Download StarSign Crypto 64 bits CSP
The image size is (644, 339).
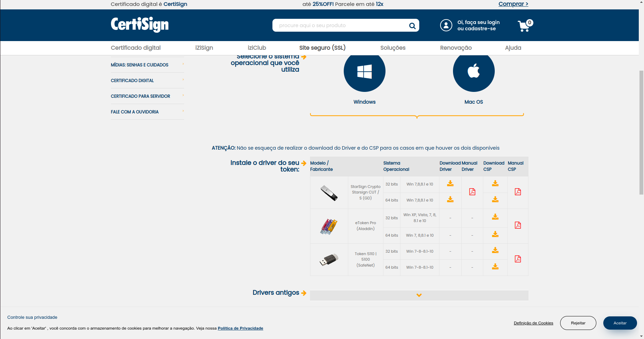(x=495, y=199)
